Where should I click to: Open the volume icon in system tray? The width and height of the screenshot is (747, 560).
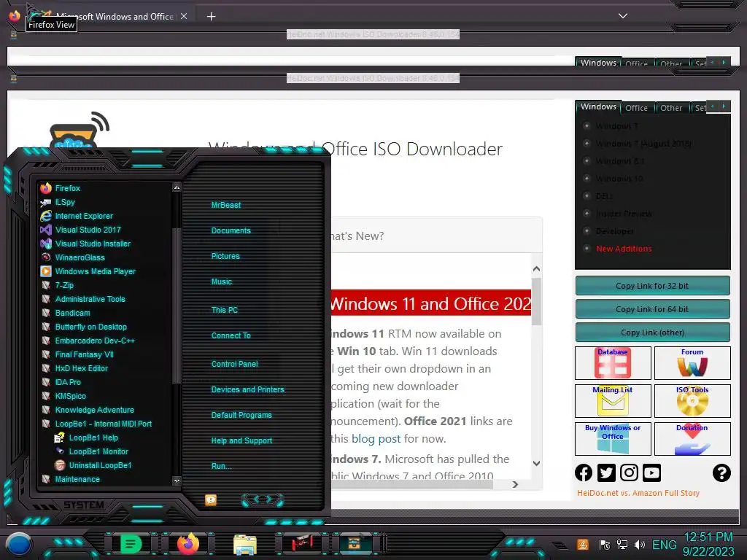639,544
